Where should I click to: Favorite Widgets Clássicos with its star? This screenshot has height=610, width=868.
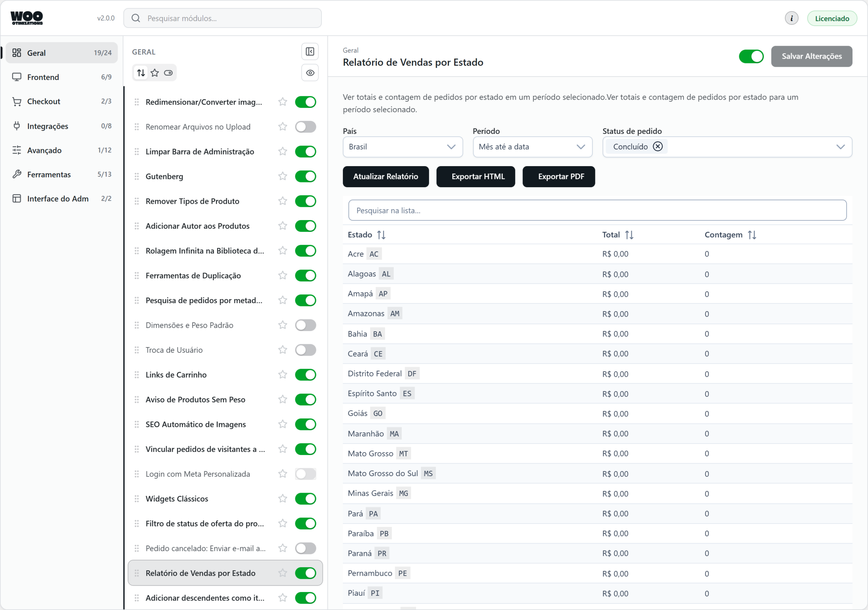point(282,499)
